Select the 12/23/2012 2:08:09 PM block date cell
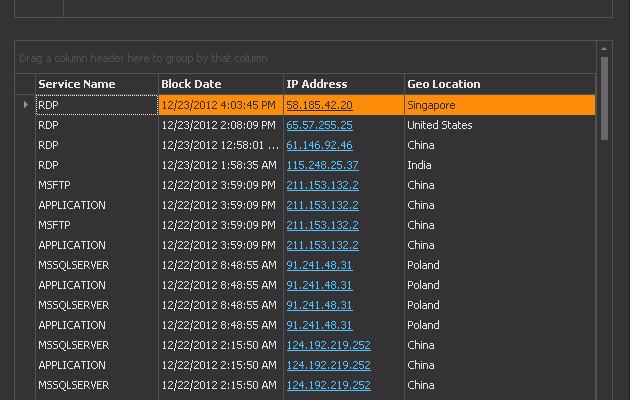 219,125
